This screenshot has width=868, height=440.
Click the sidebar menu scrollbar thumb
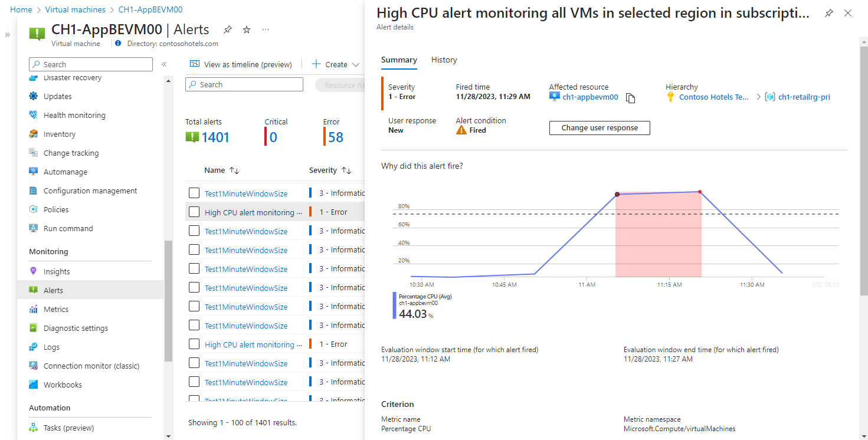(168, 301)
